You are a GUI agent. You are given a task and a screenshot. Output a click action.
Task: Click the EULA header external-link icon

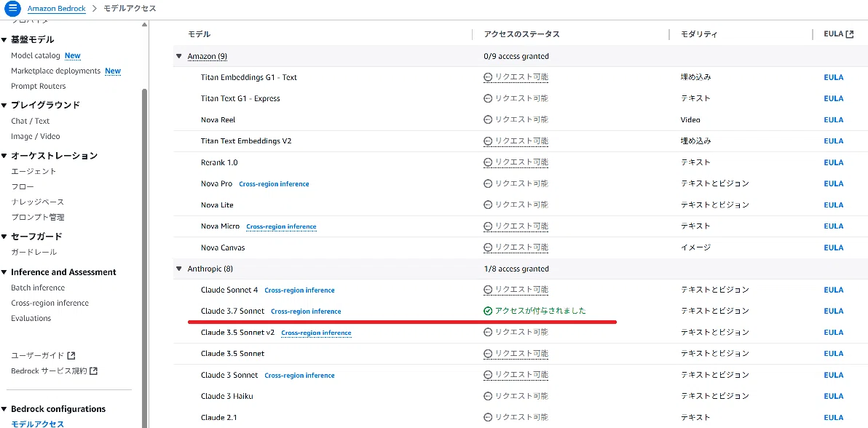coord(850,33)
